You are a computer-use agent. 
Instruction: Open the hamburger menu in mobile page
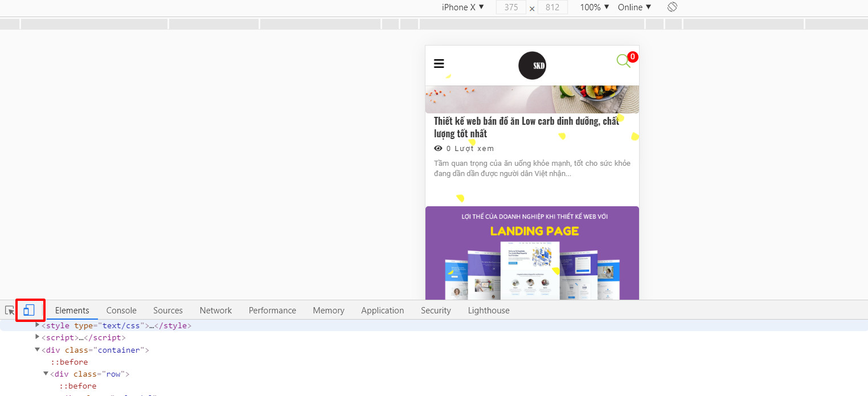[x=439, y=64]
